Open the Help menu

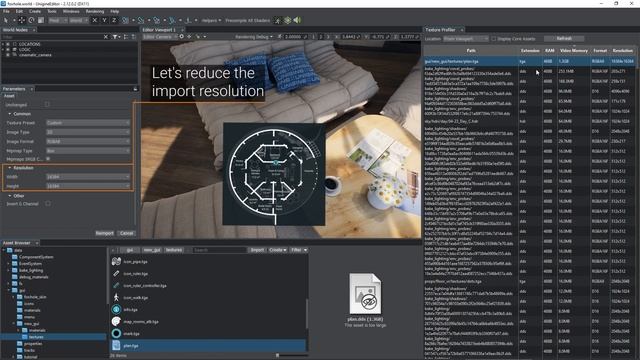point(115,11)
